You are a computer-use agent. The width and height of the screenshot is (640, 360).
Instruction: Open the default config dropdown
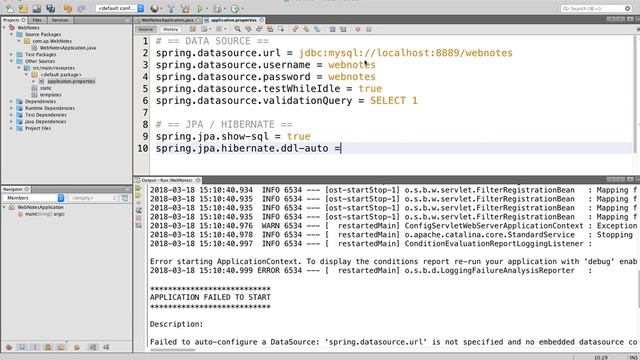pyautogui.click(x=120, y=8)
